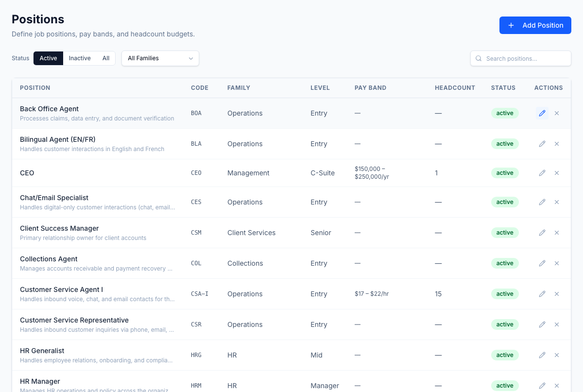Click the CSA-I position code
This screenshot has height=392, width=583.
tap(200, 294)
